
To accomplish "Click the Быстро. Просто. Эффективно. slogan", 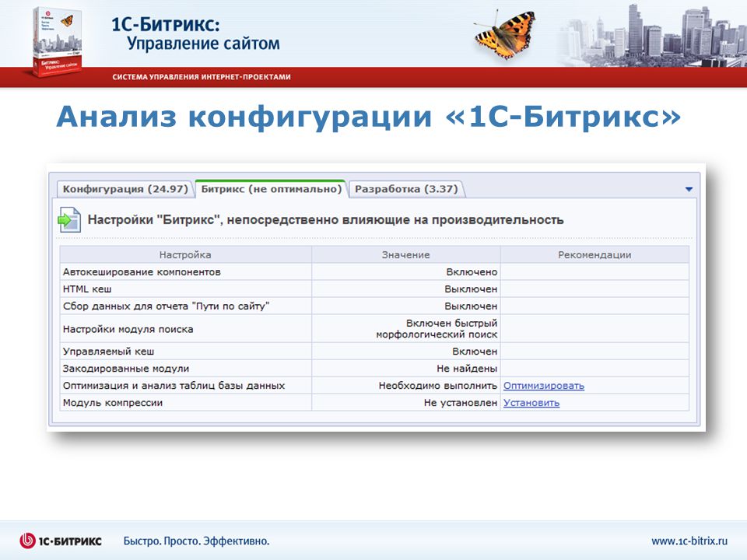I will click(196, 541).
